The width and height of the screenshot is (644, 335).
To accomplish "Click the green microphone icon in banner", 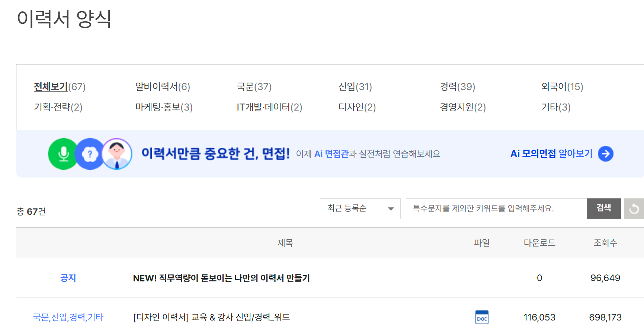I will pos(63,154).
